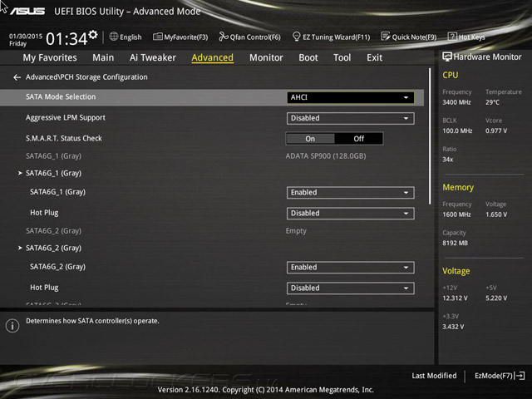This screenshot has height=399, width=532.
Task: Open MyFavorite(F3) folder icon
Action: (157, 37)
